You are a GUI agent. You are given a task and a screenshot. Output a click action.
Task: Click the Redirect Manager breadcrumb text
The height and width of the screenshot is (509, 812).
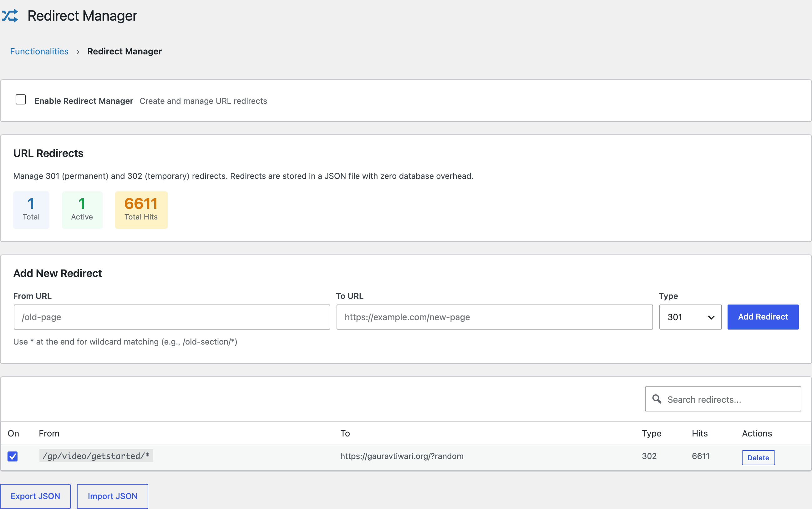click(124, 51)
